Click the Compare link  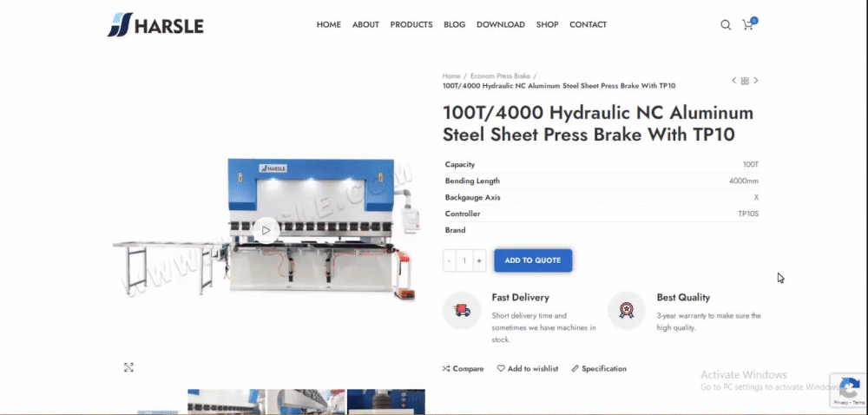coord(463,368)
